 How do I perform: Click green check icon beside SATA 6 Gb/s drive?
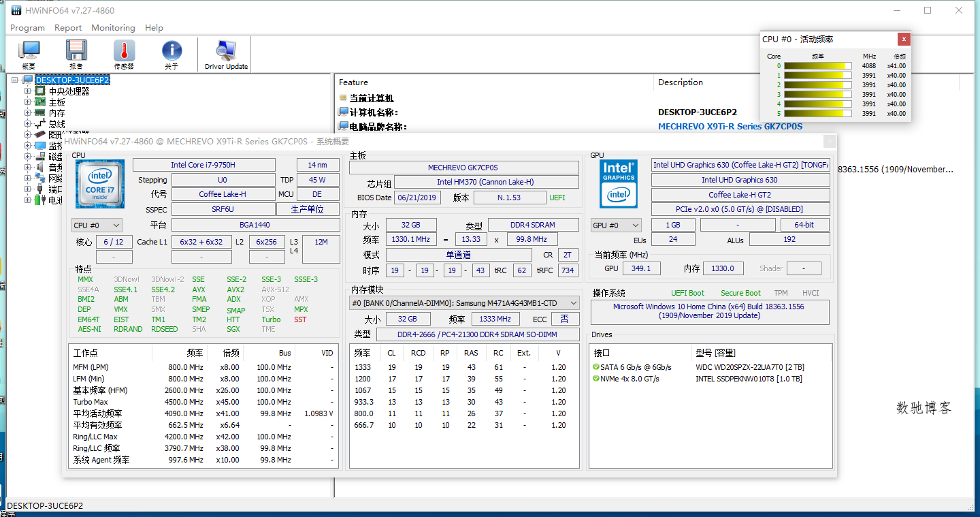(x=596, y=367)
